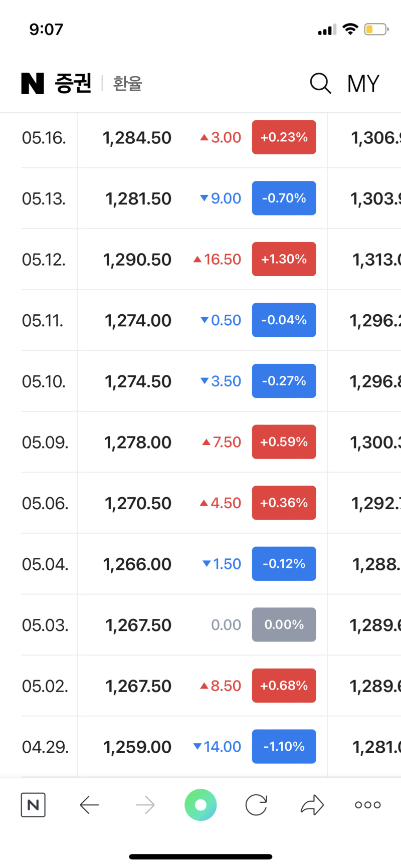The image size is (401, 868).
Task: Select the 05.12. date row
Action: [x=200, y=259]
